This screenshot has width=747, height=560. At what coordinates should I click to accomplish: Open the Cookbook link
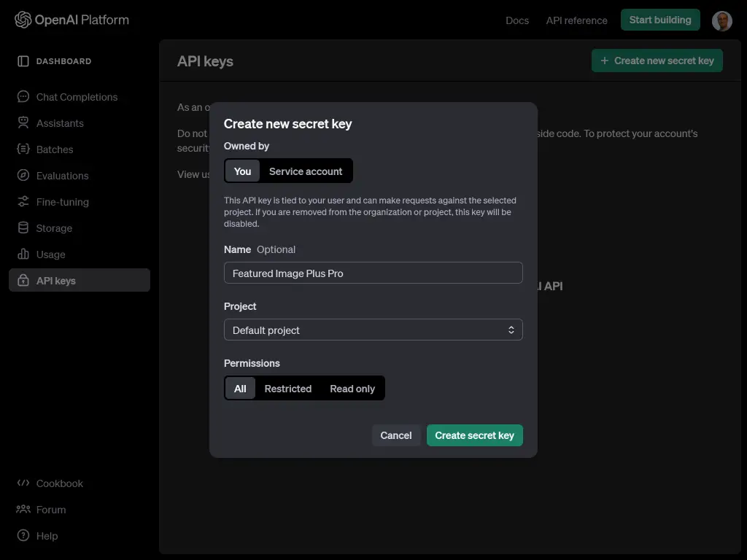pyautogui.click(x=79, y=483)
